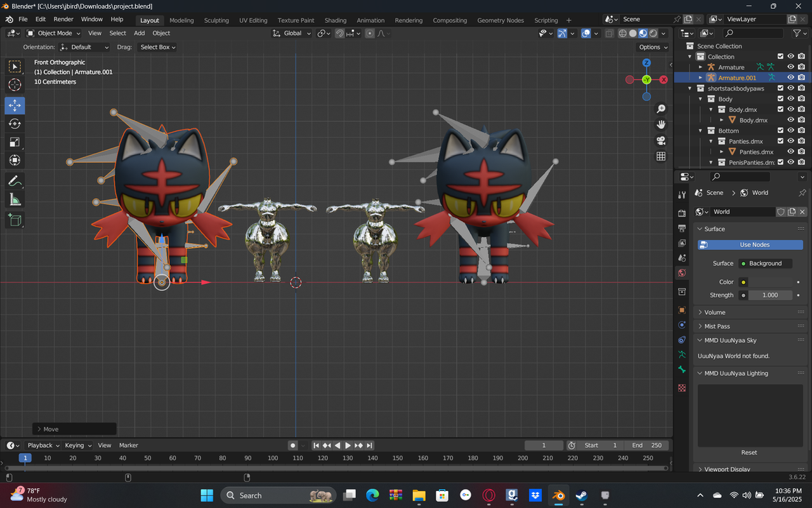Toggle the snapping magnet icon

pyautogui.click(x=340, y=33)
